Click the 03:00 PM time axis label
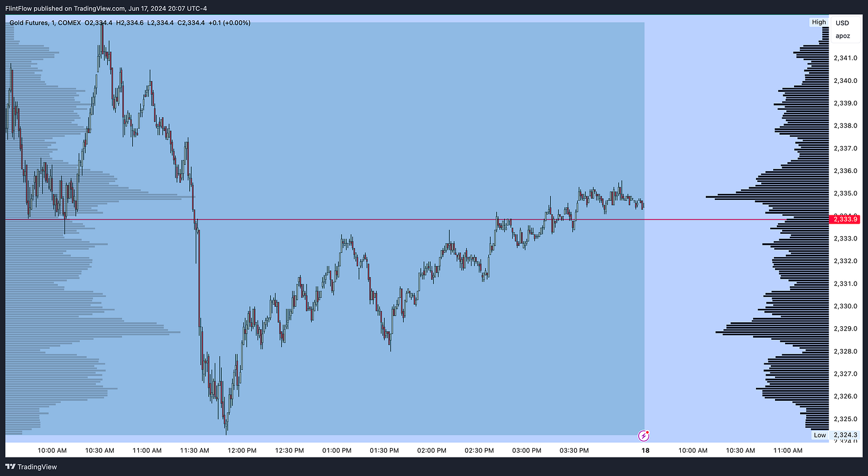This screenshot has width=868, height=476. pos(526,450)
